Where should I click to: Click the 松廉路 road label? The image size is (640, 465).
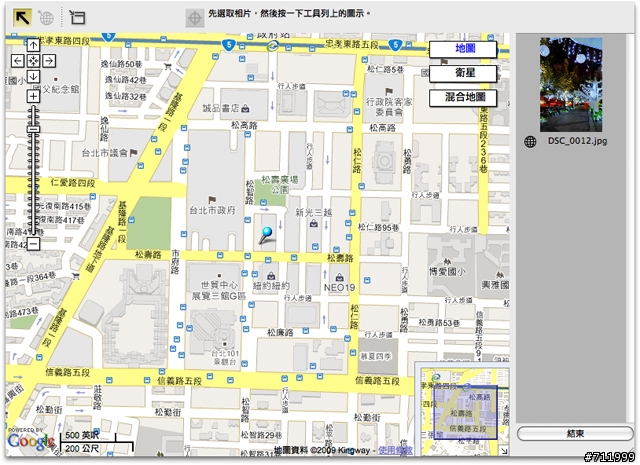coord(280,333)
